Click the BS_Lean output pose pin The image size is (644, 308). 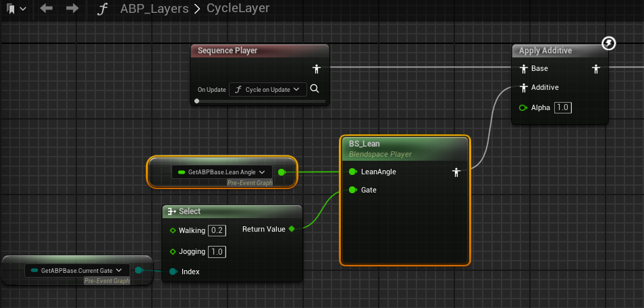click(x=456, y=172)
